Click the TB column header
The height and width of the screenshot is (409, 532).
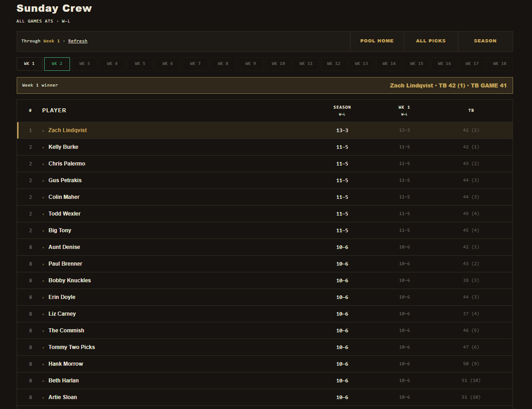(x=471, y=110)
